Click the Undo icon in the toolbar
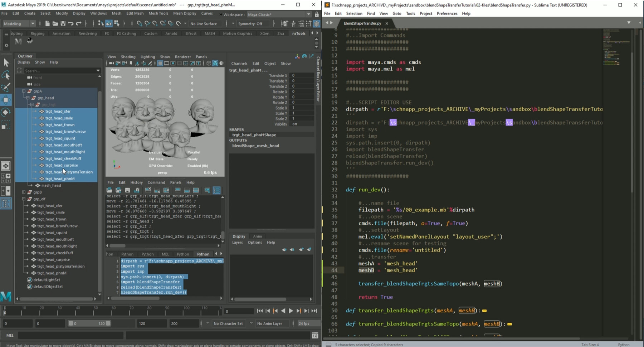Screen dimensions: 644x347 [71, 24]
